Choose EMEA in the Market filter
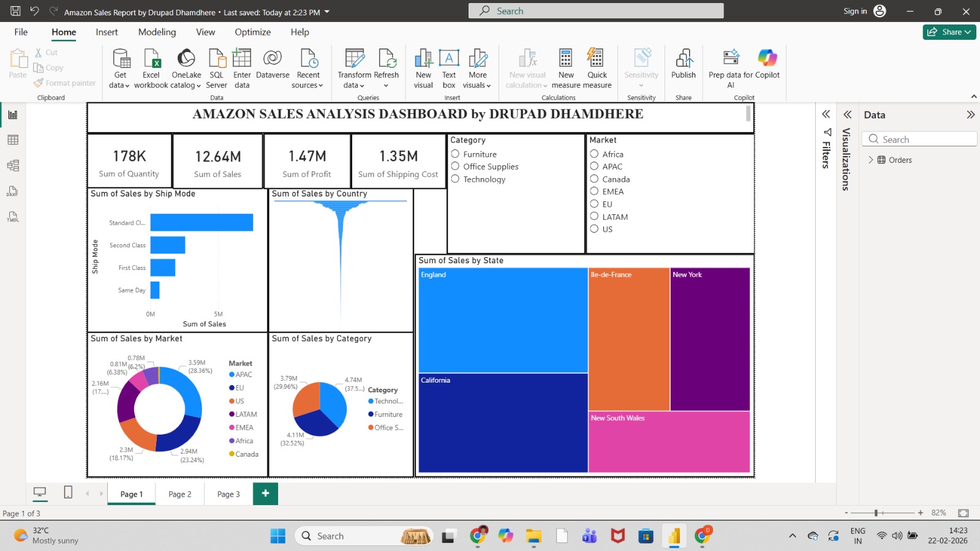The height and width of the screenshot is (551, 980). (x=594, y=191)
